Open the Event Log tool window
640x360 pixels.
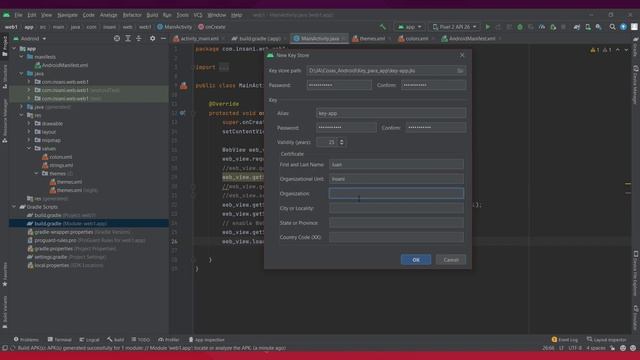pos(565,340)
